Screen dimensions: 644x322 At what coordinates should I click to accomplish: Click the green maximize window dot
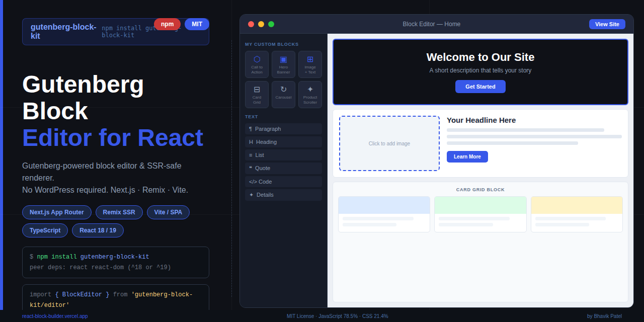271,24
